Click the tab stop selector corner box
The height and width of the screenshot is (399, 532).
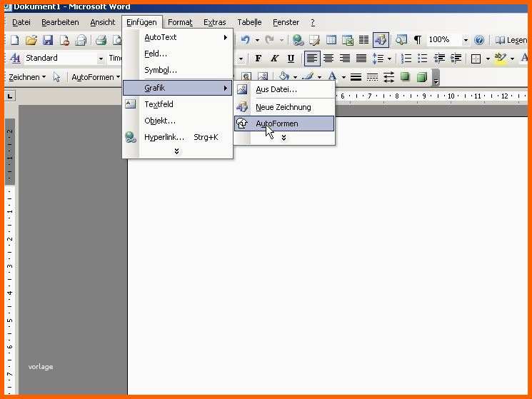tap(10, 96)
